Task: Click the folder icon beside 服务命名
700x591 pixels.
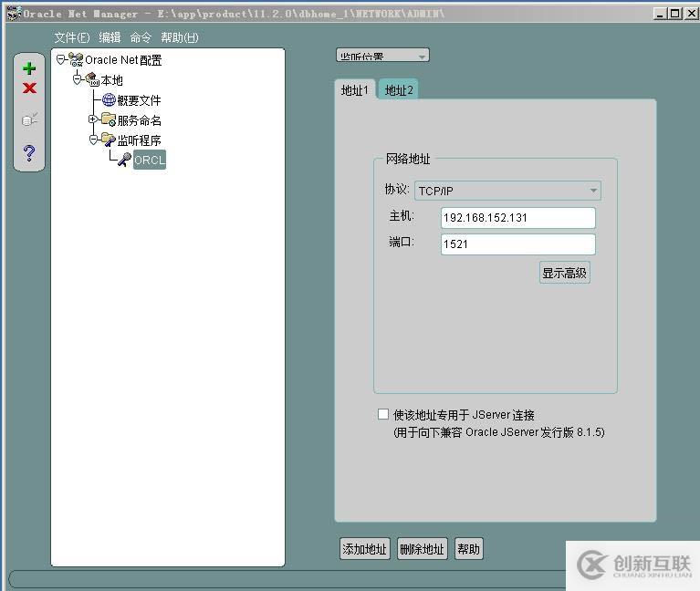Action: pyautogui.click(x=109, y=119)
